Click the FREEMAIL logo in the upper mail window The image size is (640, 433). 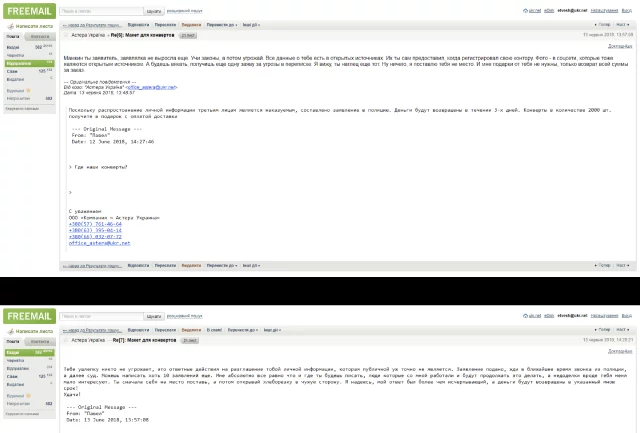click(29, 11)
